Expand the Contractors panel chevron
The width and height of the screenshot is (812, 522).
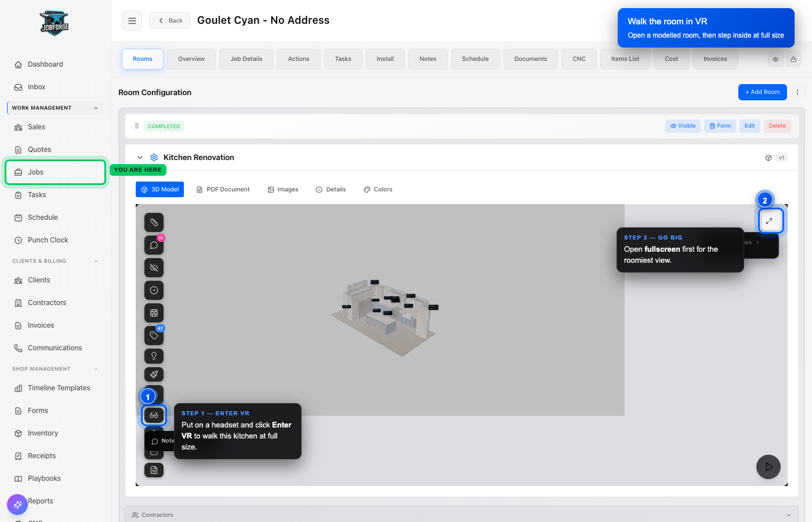788,515
